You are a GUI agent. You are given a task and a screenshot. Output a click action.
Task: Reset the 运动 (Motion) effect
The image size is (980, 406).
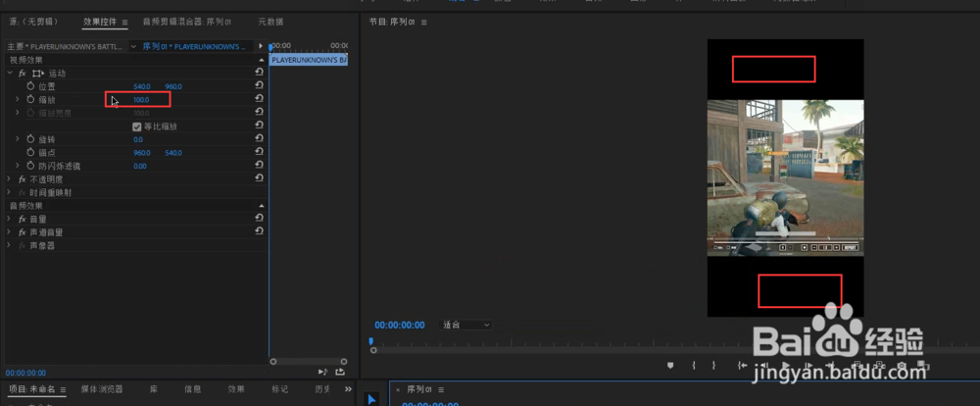point(260,73)
